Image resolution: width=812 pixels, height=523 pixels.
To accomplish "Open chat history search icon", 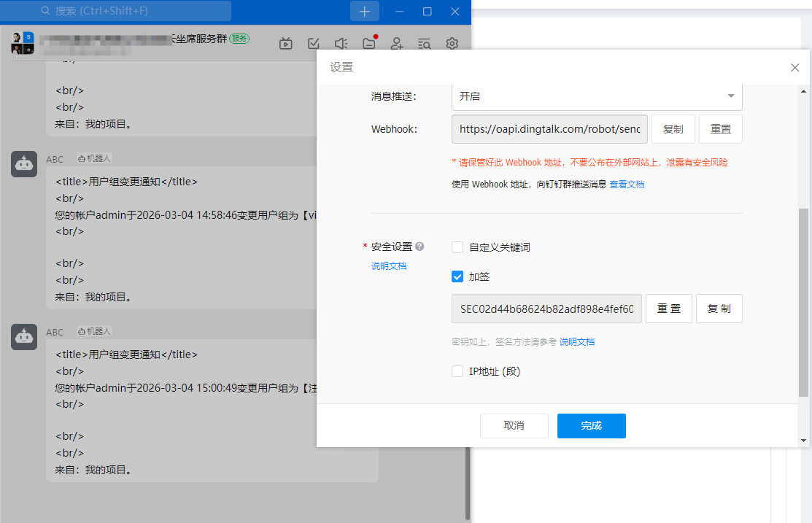I will click(424, 44).
